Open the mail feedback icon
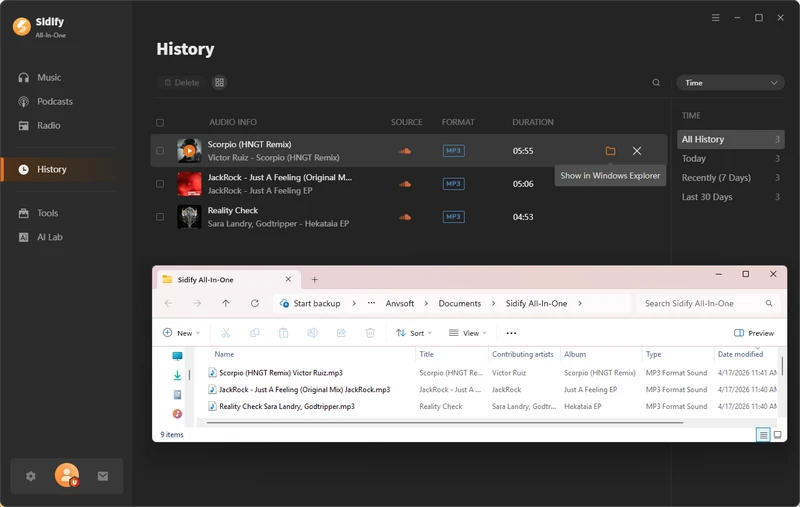This screenshot has width=800, height=507. (x=103, y=477)
